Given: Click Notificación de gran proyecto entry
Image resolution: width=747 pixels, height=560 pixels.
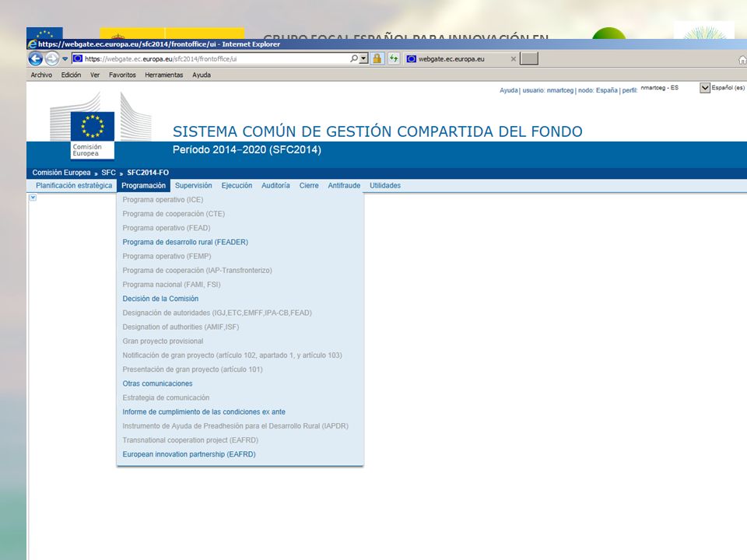Looking at the screenshot, I should pyautogui.click(x=233, y=355).
